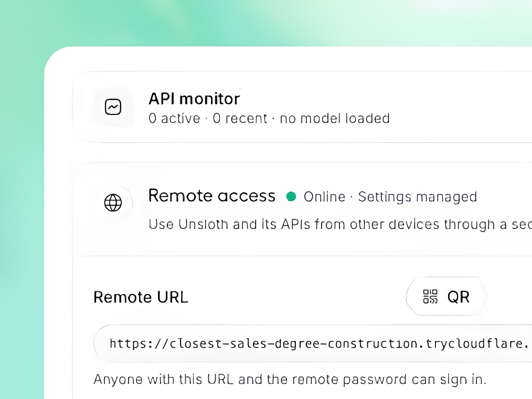Select the Remote URL text field
The image size is (532, 399).
(313, 344)
